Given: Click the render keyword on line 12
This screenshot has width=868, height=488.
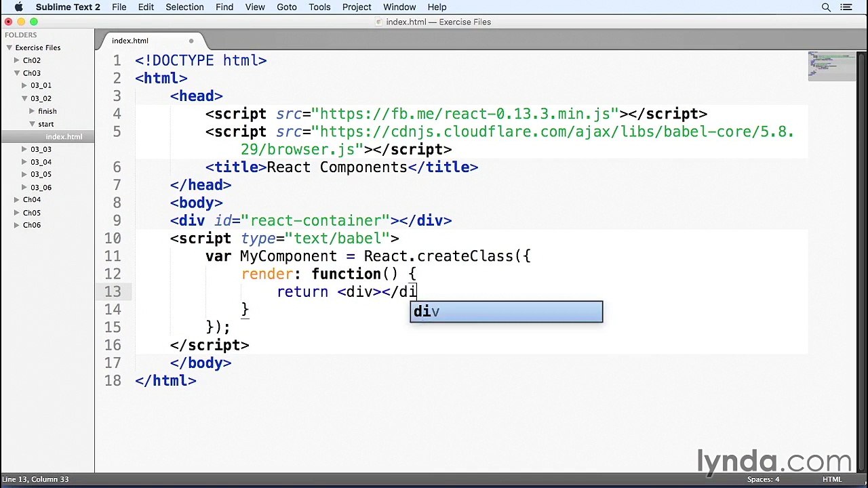Looking at the screenshot, I should tap(267, 274).
